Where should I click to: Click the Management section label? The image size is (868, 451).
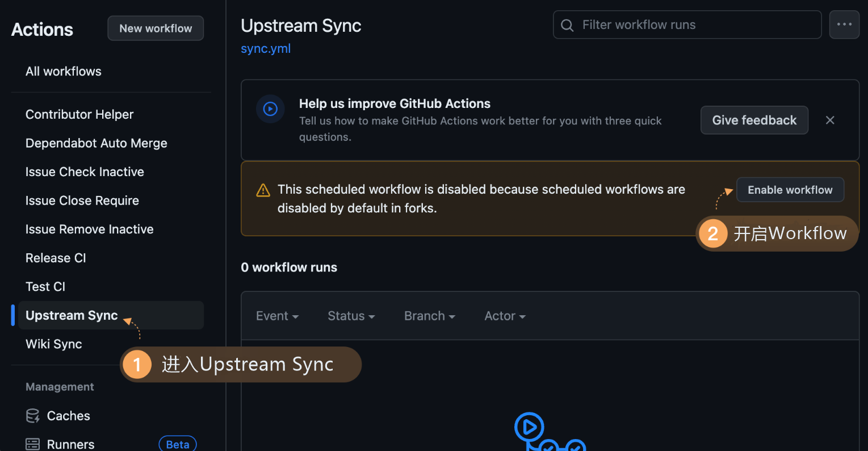pyautogui.click(x=60, y=387)
